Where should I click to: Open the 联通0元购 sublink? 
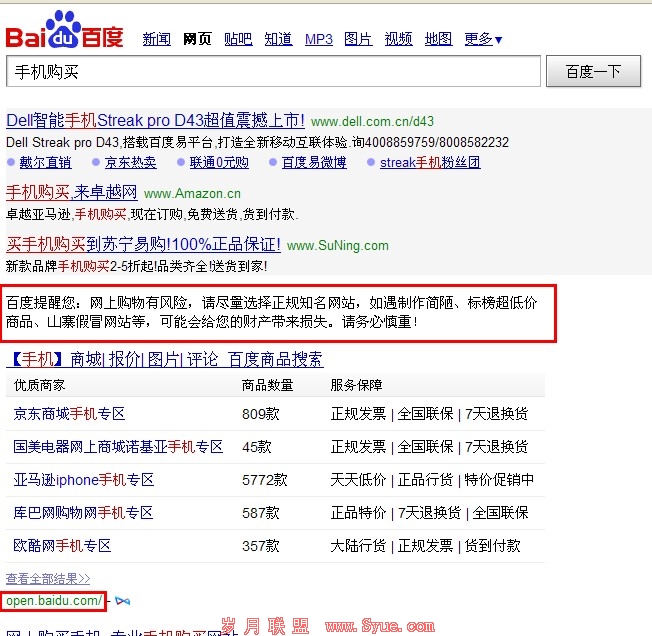pos(219,162)
